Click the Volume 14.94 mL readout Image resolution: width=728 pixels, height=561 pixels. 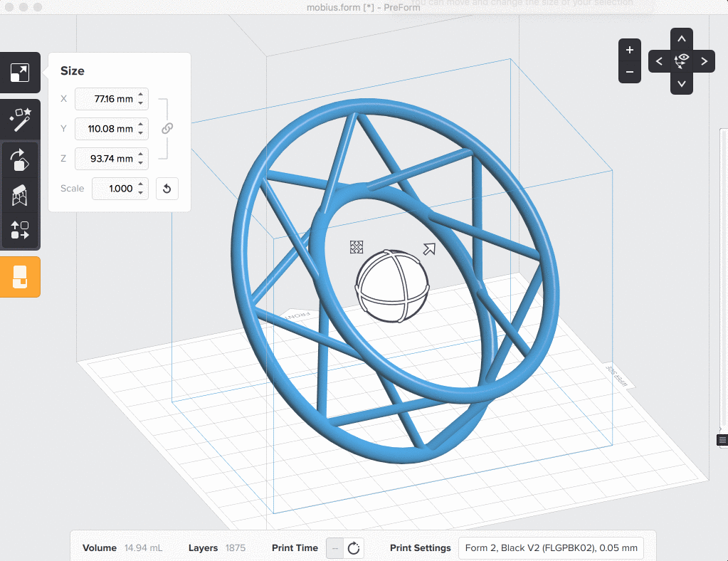click(x=122, y=548)
